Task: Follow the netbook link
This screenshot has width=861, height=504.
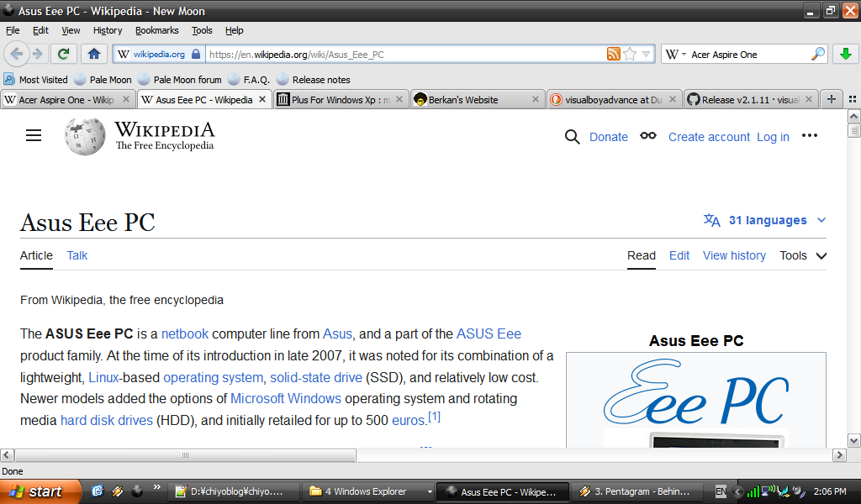Action: (184, 334)
